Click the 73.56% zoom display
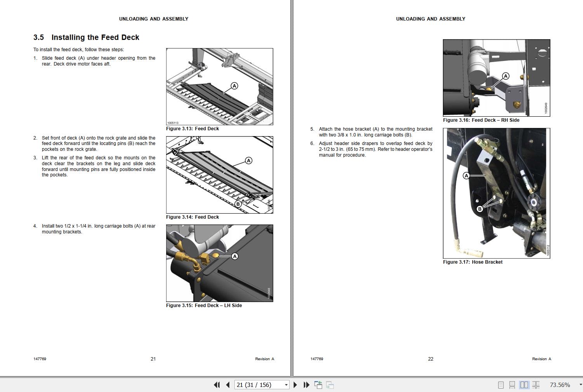Screen dimensions: 583x392 [559, 385]
